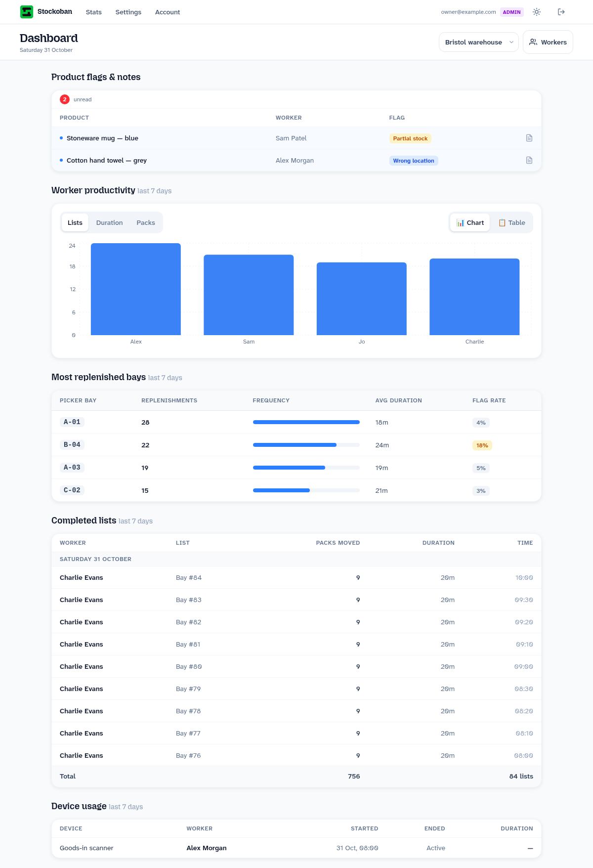Image resolution: width=593 pixels, height=868 pixels.
Task: Click the Wrong location flag
Action: (414, 161)
